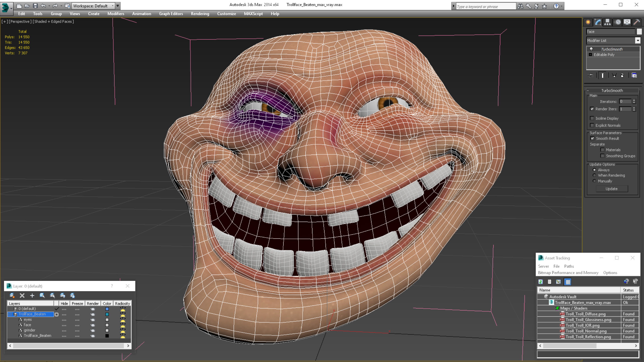Toggle the TurboSmooth modifier lightbulb
The height and width of the screenshot is (362, 644).
click(591, 49)
